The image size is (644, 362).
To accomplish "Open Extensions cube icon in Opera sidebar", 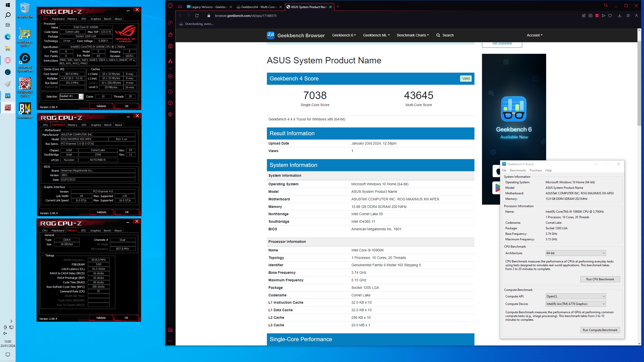I will click(x=170, y=103).
